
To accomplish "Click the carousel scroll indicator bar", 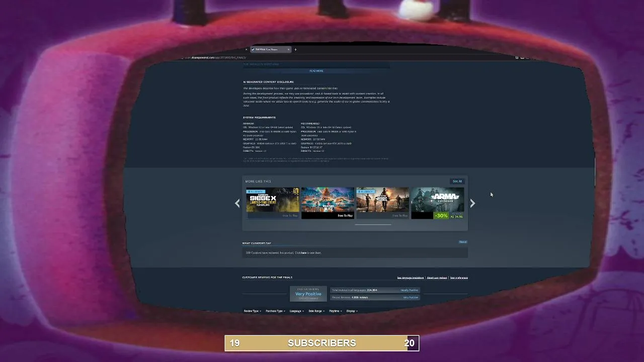I will pos(373,225).
